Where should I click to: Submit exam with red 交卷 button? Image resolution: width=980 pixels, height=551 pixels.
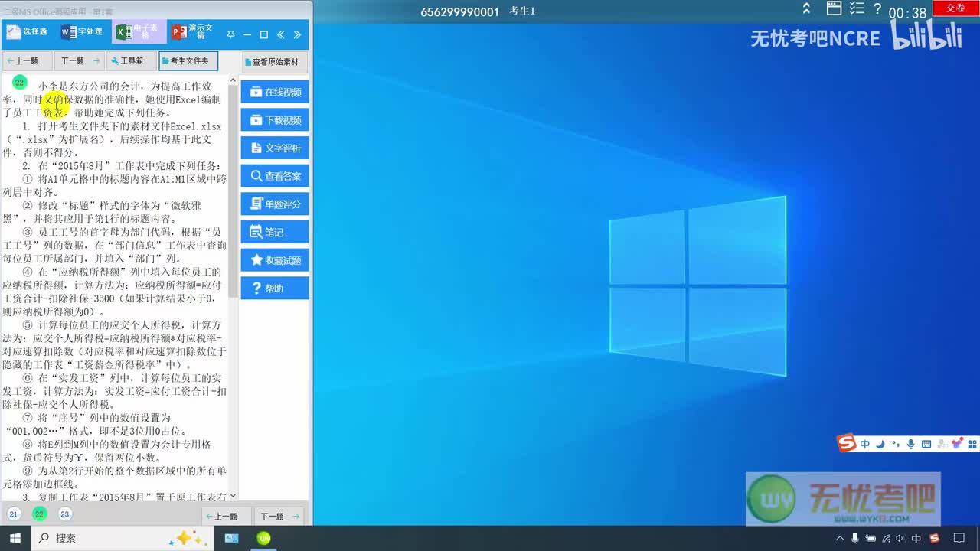(955, 8)
